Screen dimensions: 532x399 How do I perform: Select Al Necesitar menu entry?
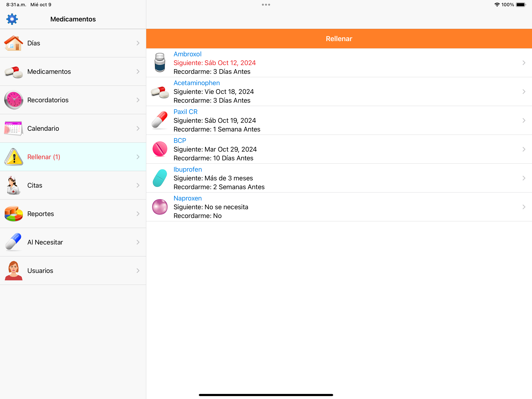click(x=73, y=242)
